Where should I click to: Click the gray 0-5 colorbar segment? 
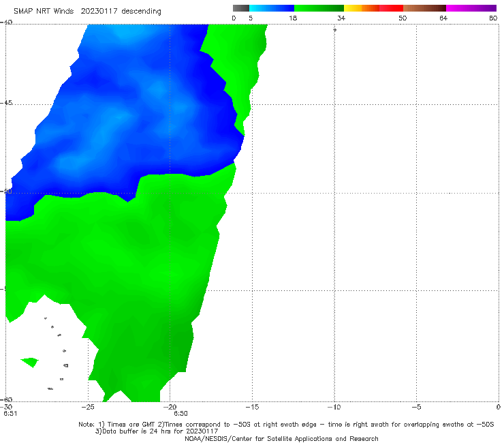pyautogui.click(x=241, y=8)
